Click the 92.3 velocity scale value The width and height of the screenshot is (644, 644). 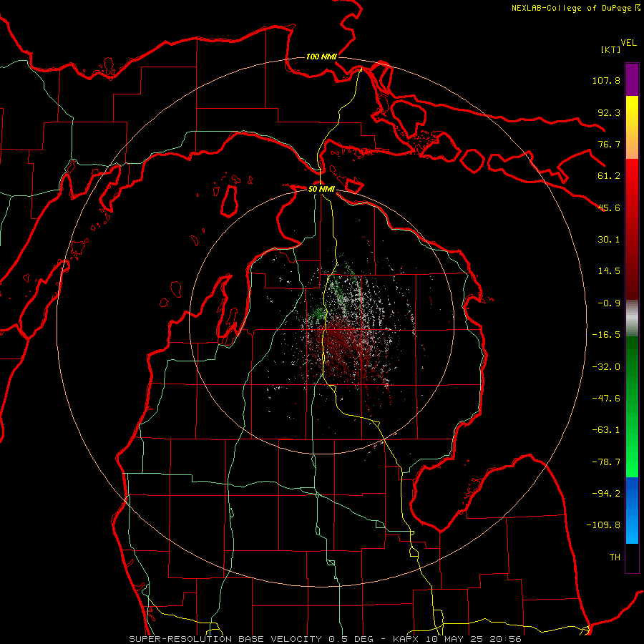(x=609, y=112)
